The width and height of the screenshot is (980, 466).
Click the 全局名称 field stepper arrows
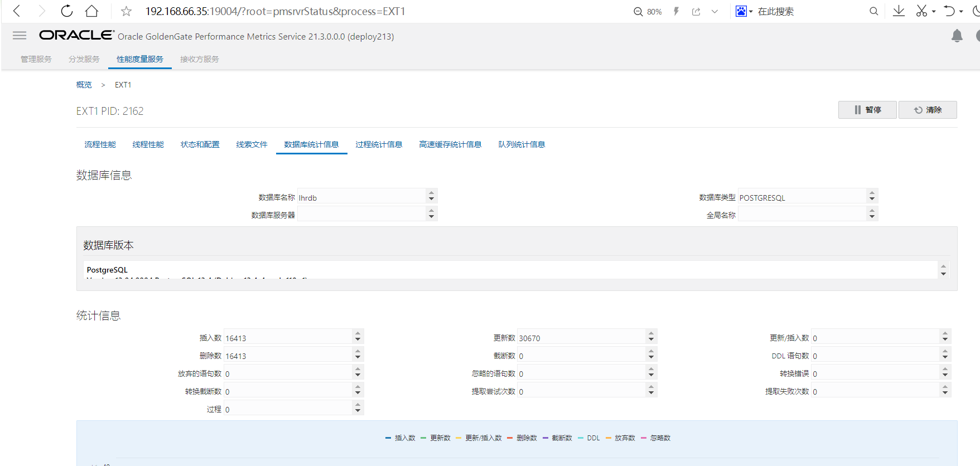pos(872,213)
